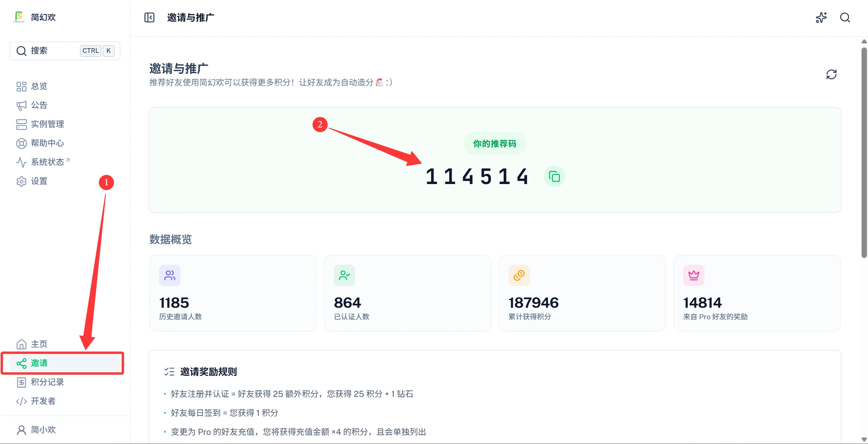868x444 pixels.
Task: Click the sidebar 搜索 search field
Action: coord(65,51)
